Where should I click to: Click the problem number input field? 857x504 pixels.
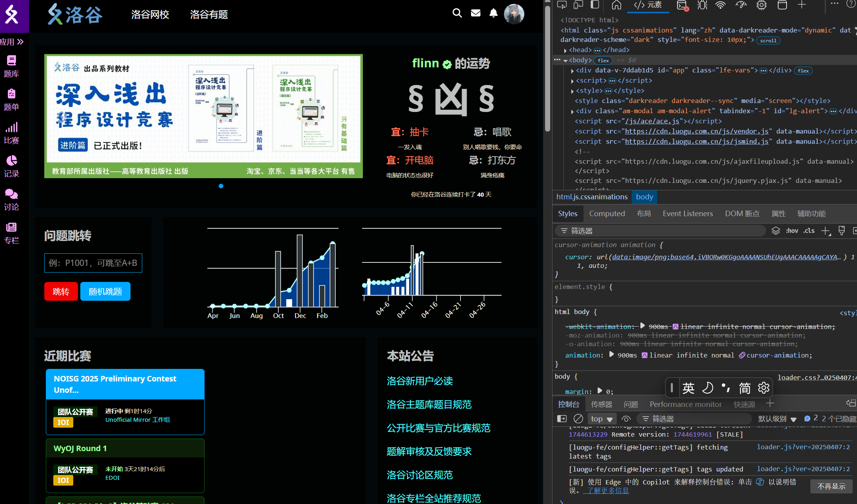click(x=93, y=263)
